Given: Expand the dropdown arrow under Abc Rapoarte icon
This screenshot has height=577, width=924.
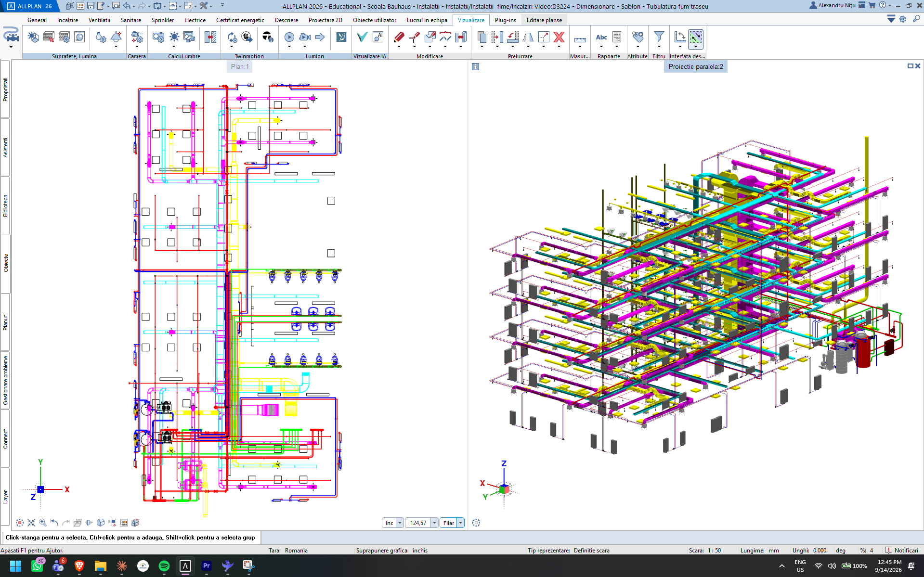Looking at the screenshot, I should 601,47.
